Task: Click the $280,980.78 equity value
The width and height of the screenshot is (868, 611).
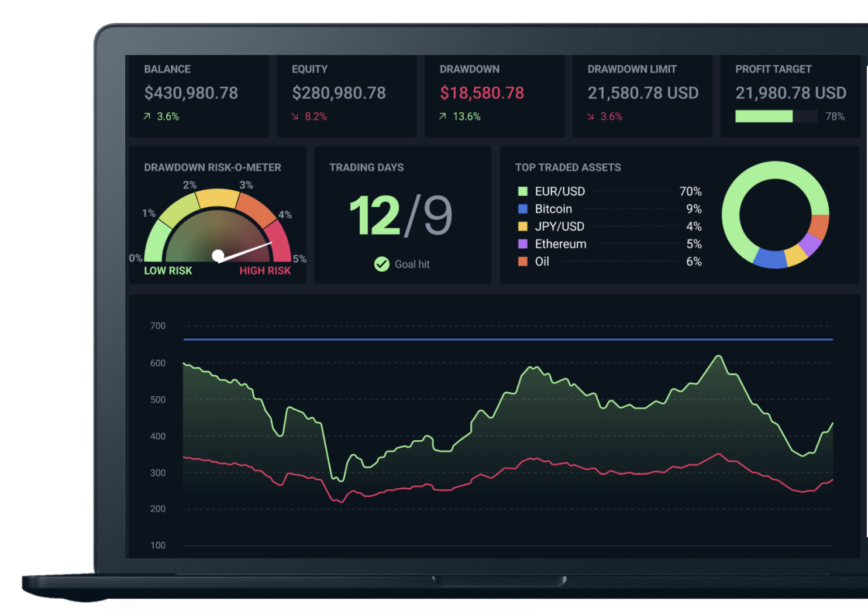Action: click(x=339, y=93)
